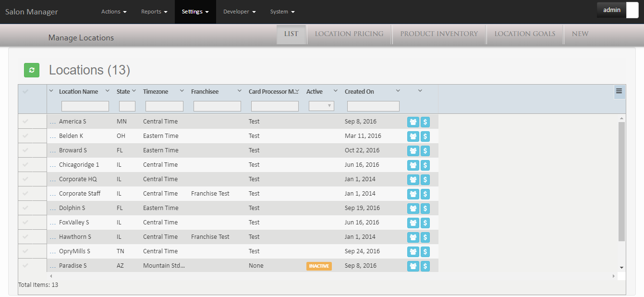Open the PRODUCT INVENTORY tab

pyautogui.click(x=438, y=34)
